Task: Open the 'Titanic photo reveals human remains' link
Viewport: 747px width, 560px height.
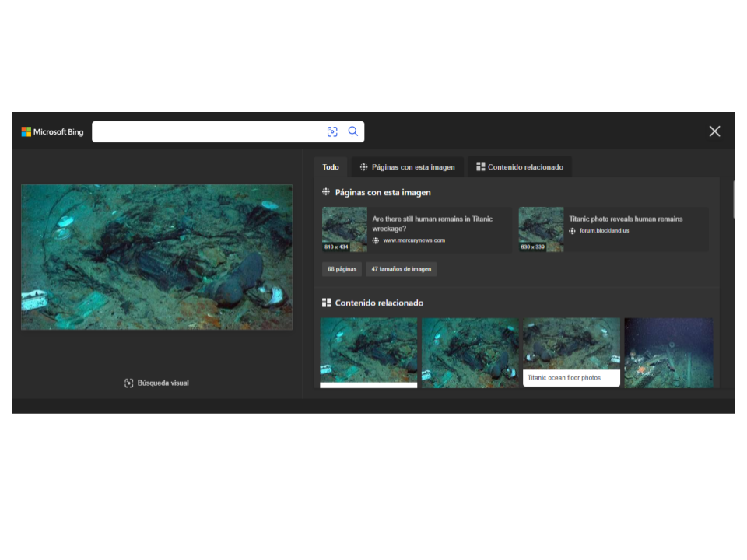Action: [625, 219]
